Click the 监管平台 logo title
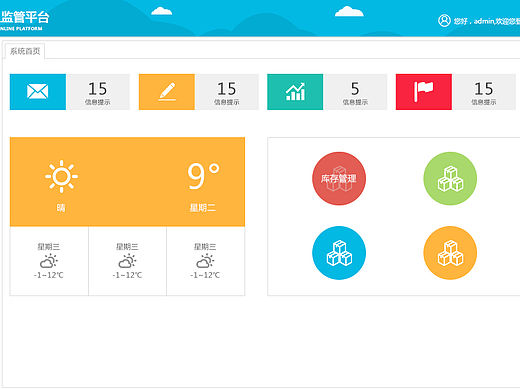Viewport: 520px width, 390px height. coord(25,17)
